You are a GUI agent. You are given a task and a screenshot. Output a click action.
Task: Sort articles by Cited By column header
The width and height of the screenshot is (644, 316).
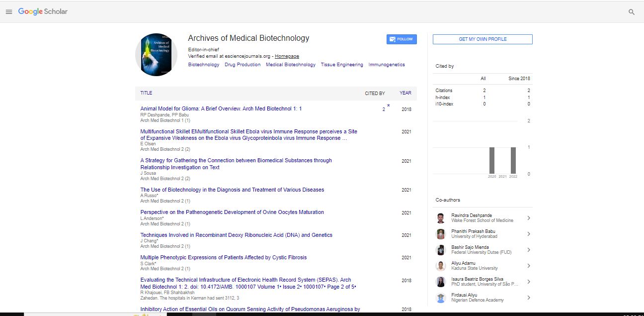pyautogui.click(x=375, y=93)
